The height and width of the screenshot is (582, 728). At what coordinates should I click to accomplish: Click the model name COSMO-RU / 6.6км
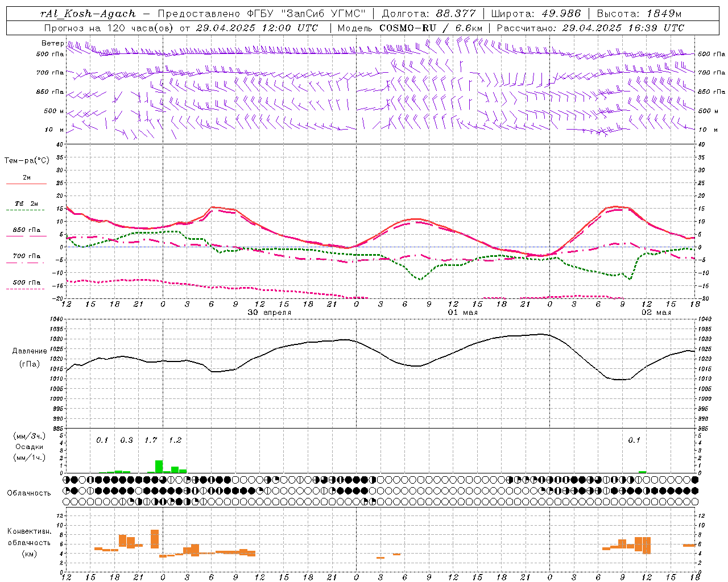click(431, 28)
